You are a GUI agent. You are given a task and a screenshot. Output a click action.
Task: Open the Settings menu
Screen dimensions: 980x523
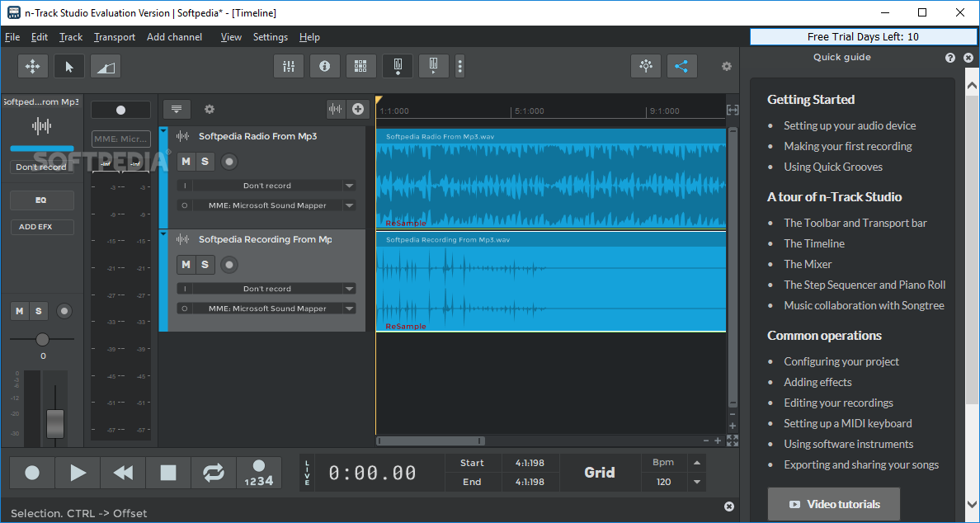click(271, 37)
